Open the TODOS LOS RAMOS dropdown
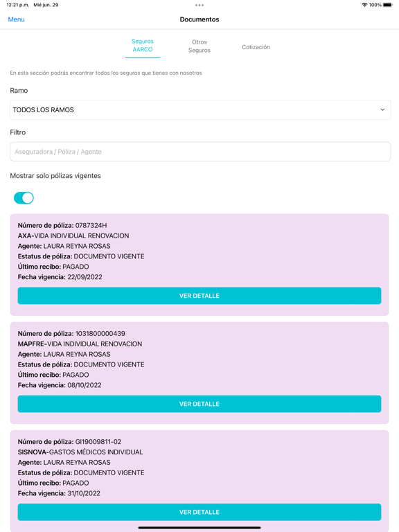 coord(200,109)
